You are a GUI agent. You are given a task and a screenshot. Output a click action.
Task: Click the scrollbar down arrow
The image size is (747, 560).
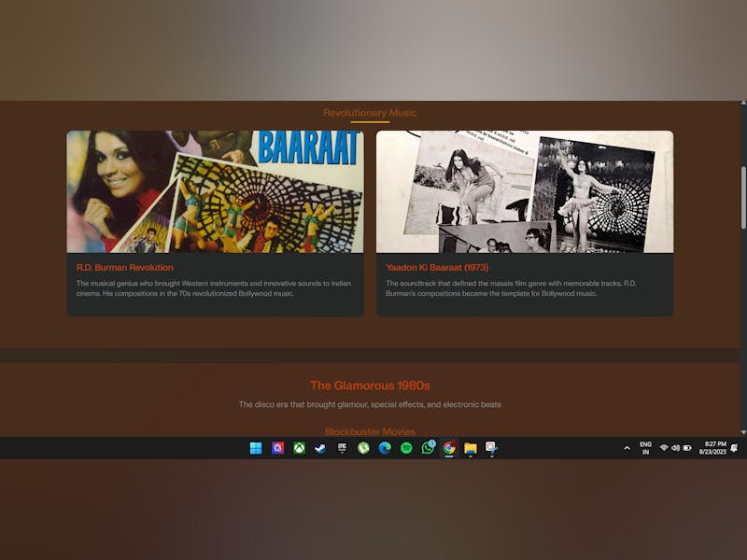[743, 432]
